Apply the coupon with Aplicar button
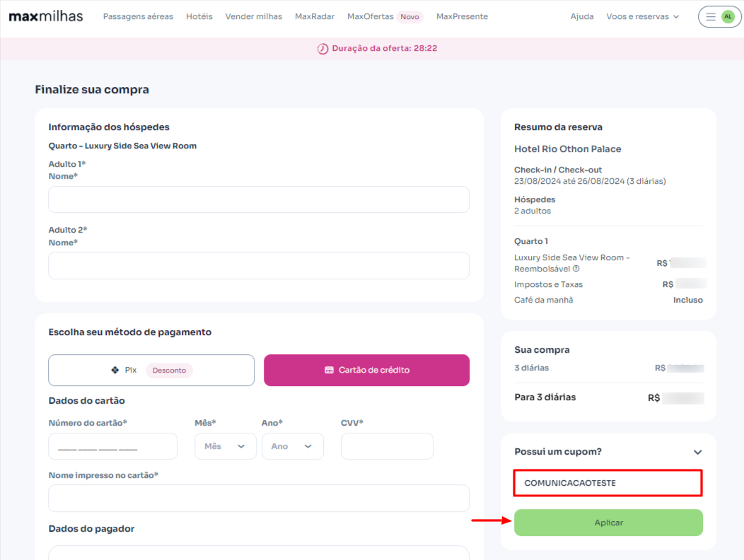744x560 pixels. pos(608,523)
